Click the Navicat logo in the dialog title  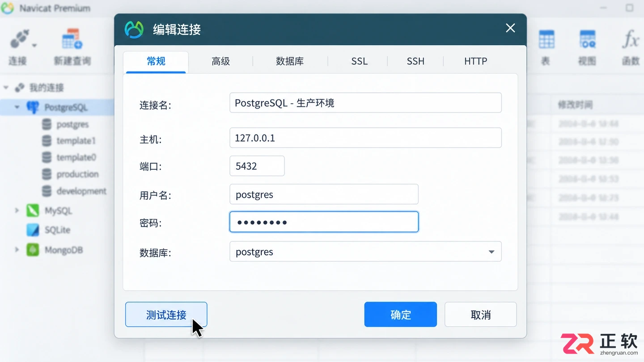click(x=134, y=29)
